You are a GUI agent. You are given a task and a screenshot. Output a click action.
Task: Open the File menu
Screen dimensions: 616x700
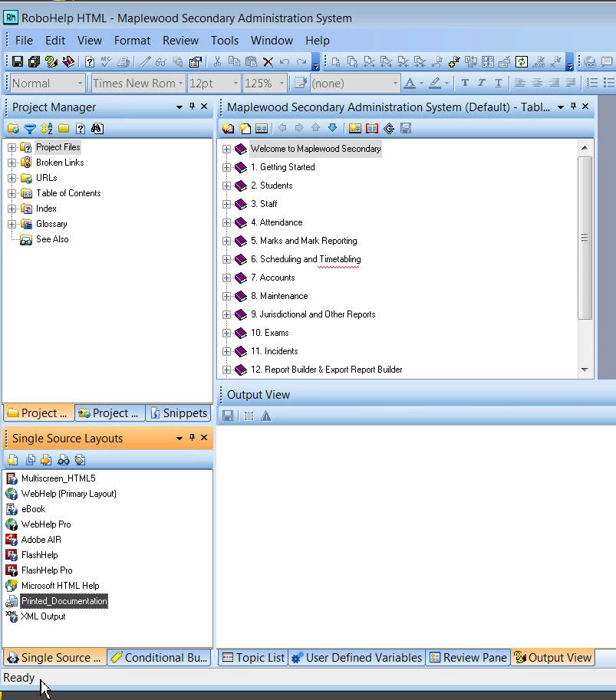(x=24, y=41)
